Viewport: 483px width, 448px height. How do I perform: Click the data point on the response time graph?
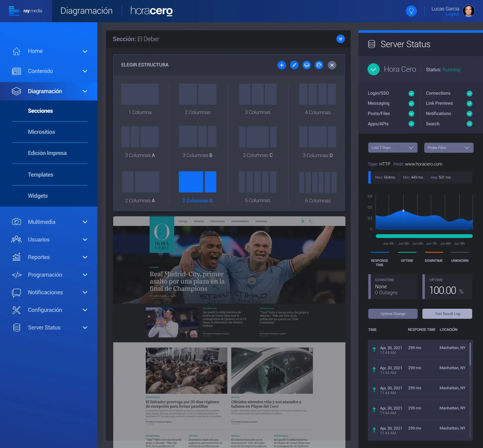tap(403, 210)
